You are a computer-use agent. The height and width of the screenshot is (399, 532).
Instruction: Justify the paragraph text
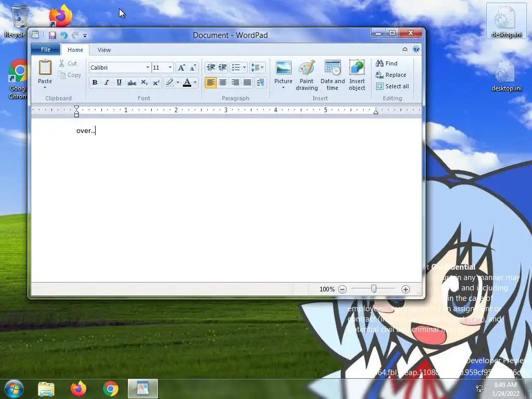point(247,83)
